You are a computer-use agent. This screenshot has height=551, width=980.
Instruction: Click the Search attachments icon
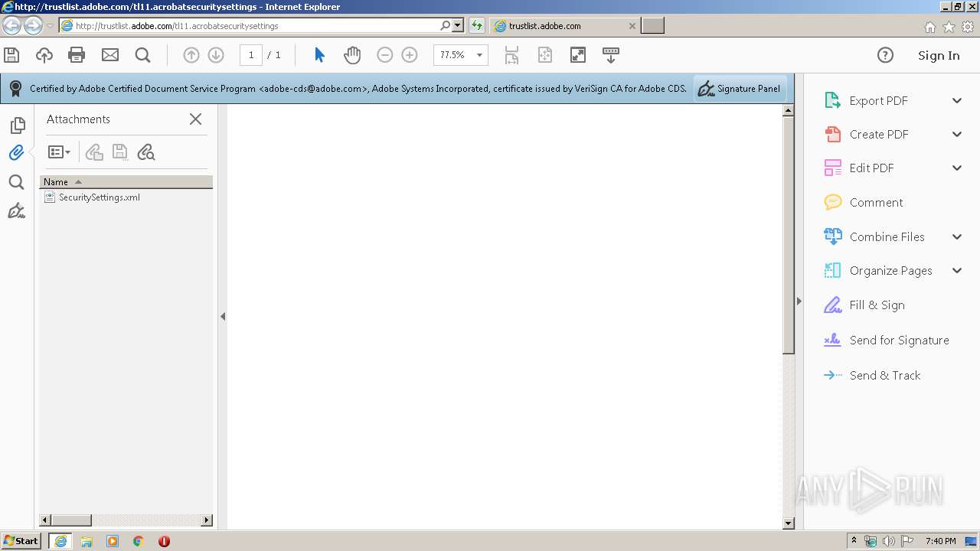click(145, 152)
